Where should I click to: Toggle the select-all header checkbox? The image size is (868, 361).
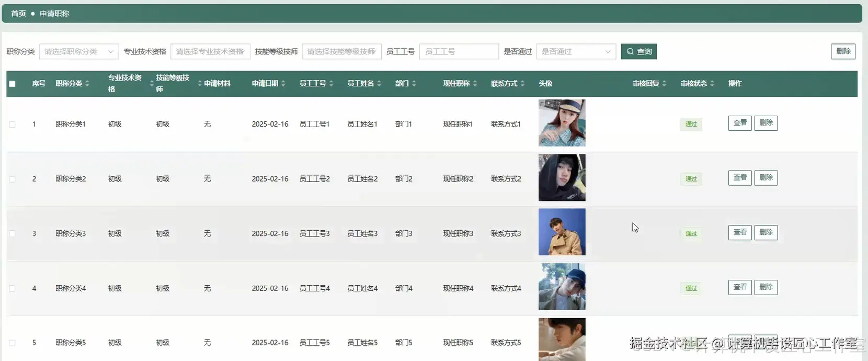pyautogui.click(x=13, y=84)
